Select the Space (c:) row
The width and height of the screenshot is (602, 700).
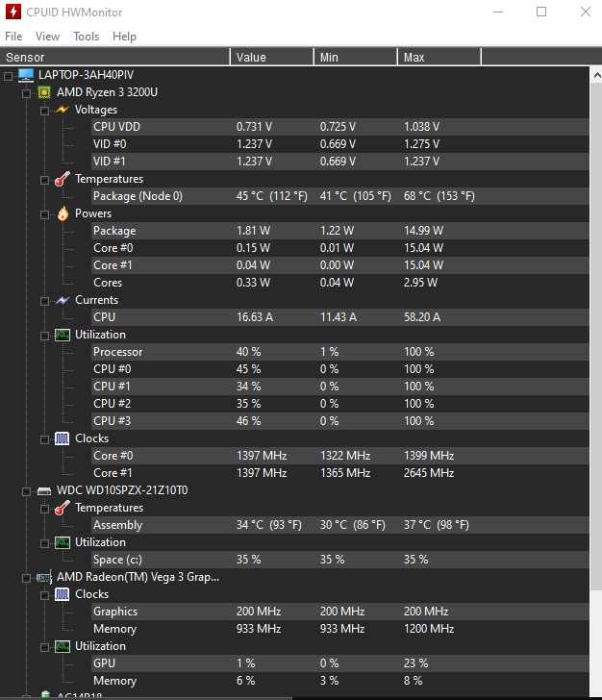[340, 560]
